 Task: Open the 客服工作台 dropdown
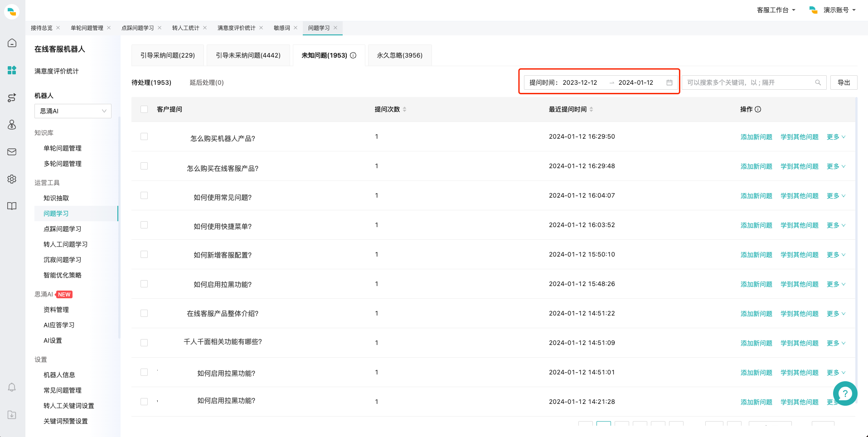click(x=776, y=10)
